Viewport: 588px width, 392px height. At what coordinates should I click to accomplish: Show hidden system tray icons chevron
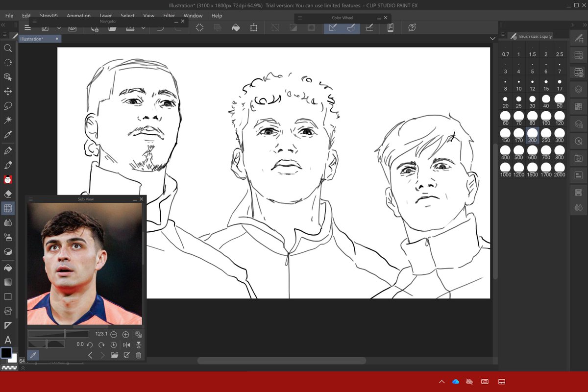point(442,382)
